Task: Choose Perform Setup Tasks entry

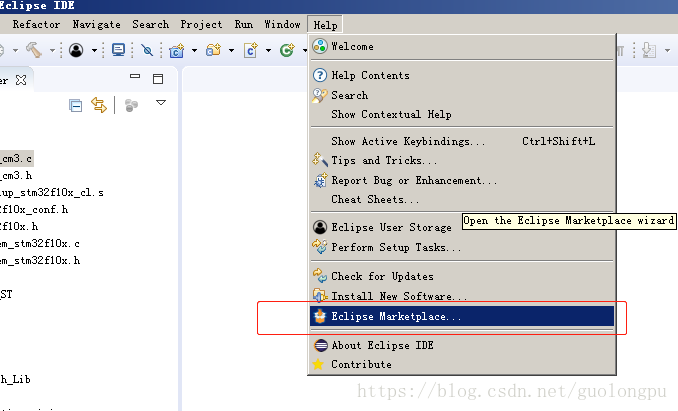Action: click(x=462, y=247)
